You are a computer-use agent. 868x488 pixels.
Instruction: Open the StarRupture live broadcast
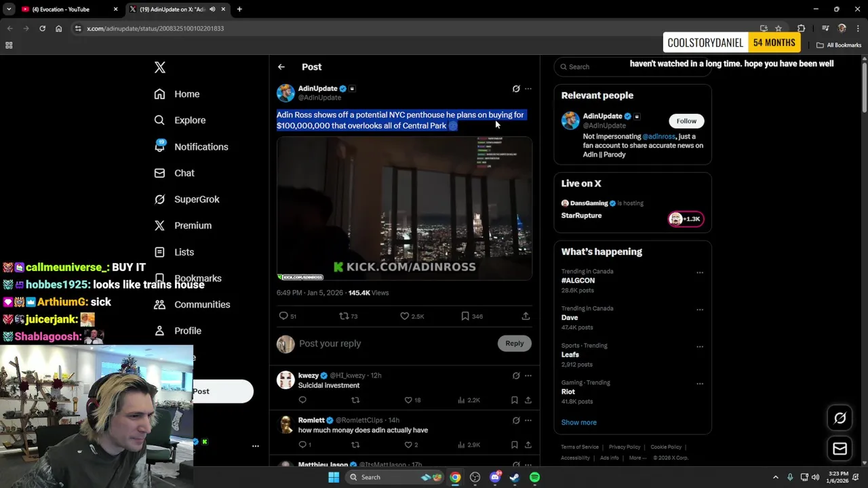(581, 216)
